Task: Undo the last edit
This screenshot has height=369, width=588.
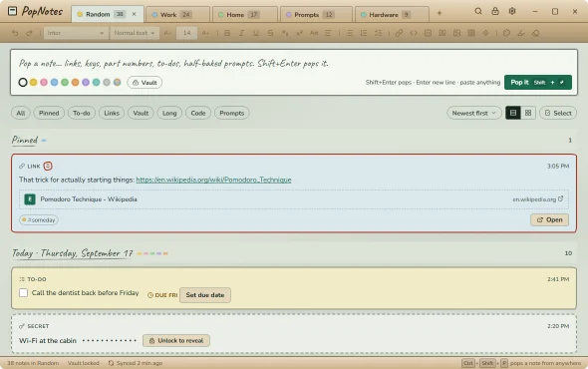Action: pyautogui.click(x=15, y=33)
